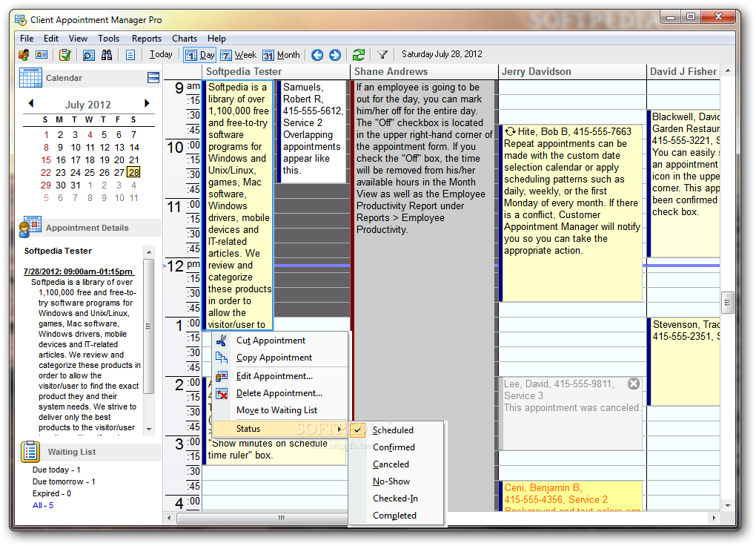Expand the Status submenu
The width and height of the screenshot is (756, 546).
(x=279, y=429)
